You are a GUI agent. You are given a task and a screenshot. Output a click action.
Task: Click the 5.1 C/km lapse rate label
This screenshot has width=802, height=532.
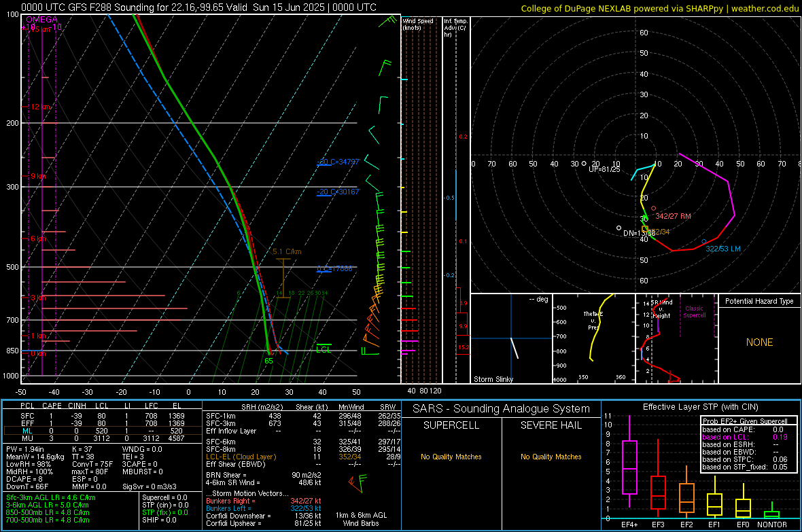(x=287, y=251)
